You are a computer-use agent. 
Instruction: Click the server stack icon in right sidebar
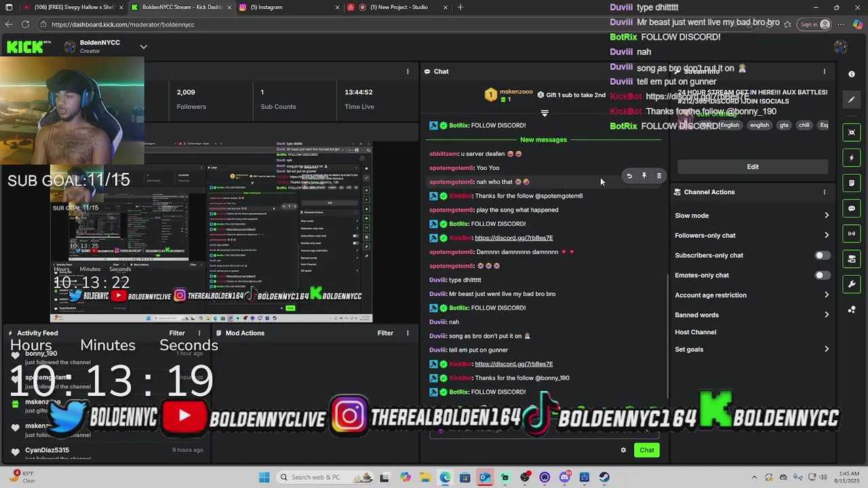coord(852,259)
